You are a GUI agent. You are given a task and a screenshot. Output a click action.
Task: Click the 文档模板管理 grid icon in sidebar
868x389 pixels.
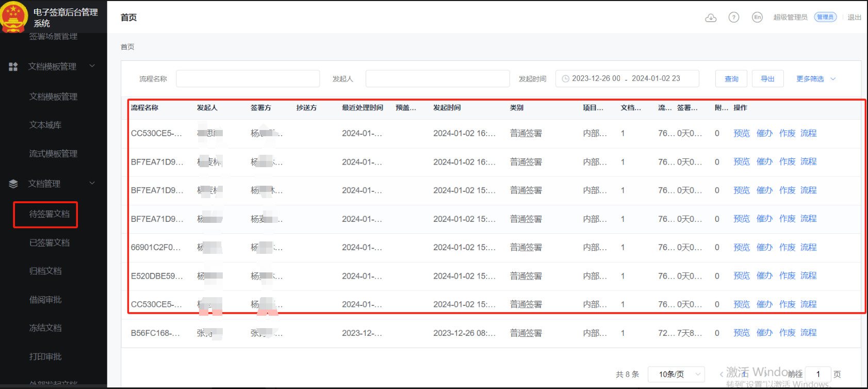pos(13,67)
